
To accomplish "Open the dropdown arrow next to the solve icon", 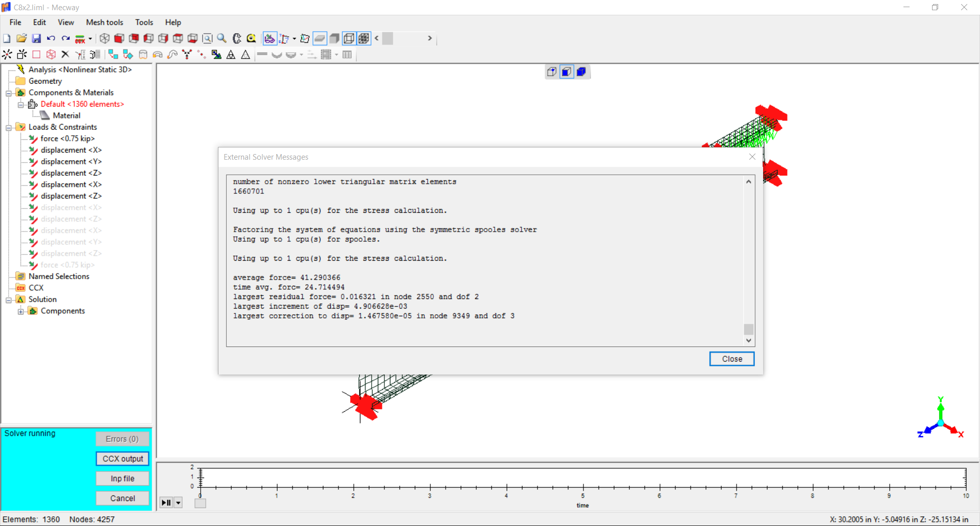I will click(90, 38).
